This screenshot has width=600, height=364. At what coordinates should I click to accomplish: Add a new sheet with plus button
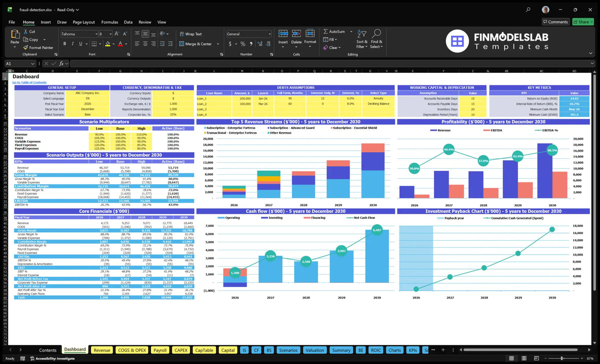coord(443,350)
